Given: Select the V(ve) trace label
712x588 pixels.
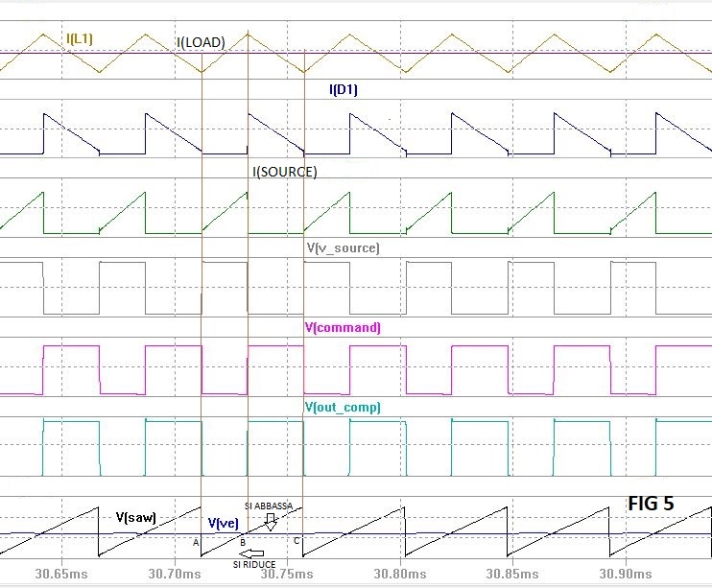Looking at the screenshot, I should 223,523.
